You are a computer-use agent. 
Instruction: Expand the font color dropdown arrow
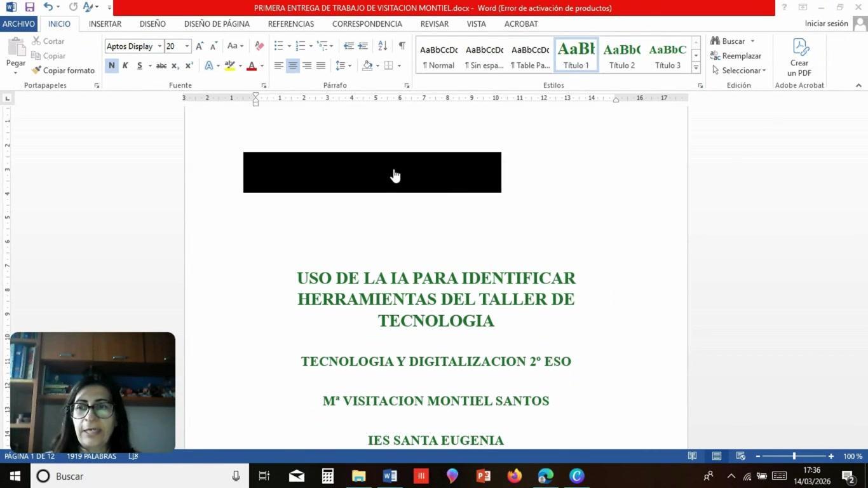[262, 65]
